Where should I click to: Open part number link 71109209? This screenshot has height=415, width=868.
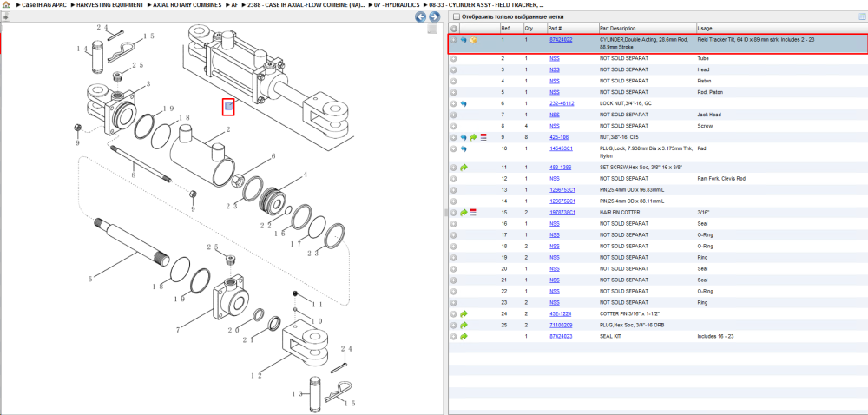click(560, 325)
